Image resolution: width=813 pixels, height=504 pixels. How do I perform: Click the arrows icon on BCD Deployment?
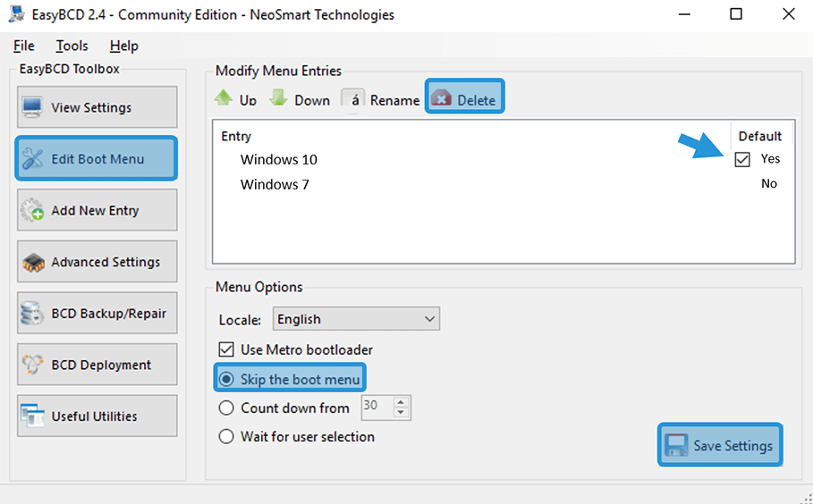[31, 365]
